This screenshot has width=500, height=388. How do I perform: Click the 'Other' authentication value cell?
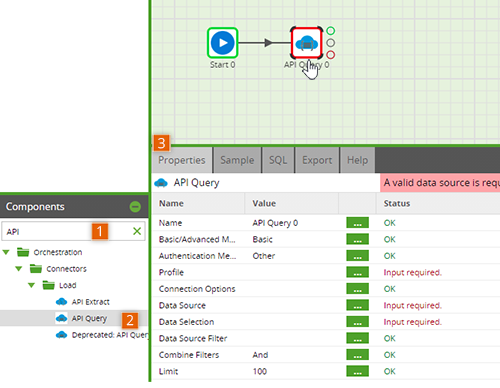(264, 256)
